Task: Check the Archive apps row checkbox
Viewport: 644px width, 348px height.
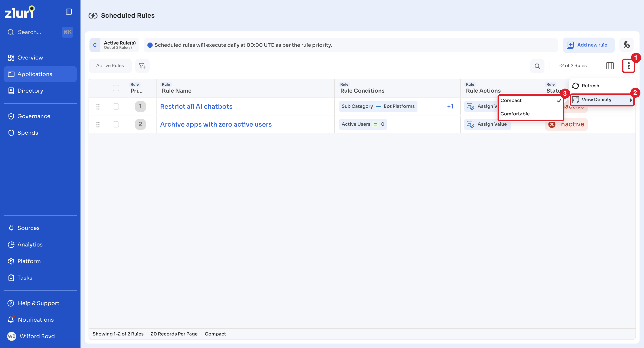Action: click(x=116, y=124)
